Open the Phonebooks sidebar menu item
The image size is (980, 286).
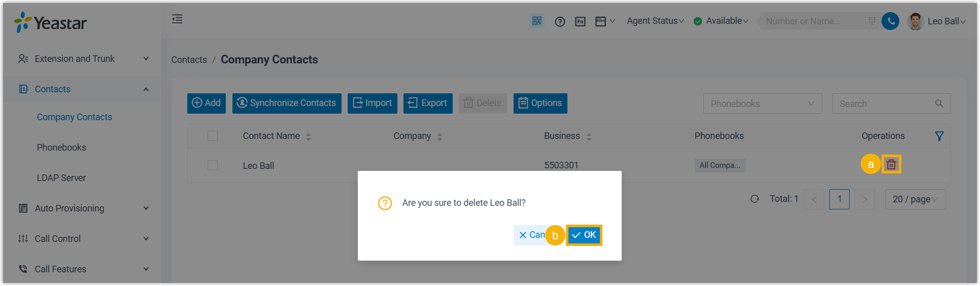click(x=61, y=148)
